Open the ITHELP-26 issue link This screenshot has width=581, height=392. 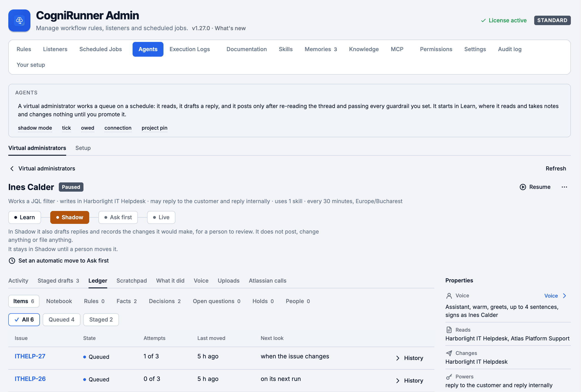30,379
